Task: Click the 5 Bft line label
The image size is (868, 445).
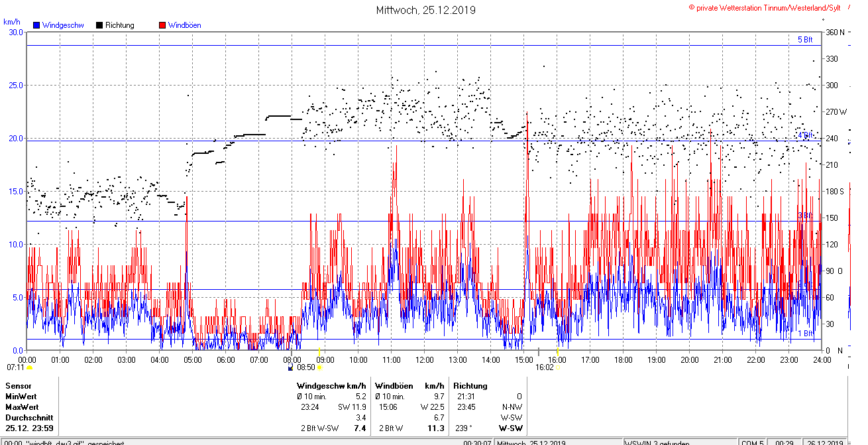Action: [805, 40]
